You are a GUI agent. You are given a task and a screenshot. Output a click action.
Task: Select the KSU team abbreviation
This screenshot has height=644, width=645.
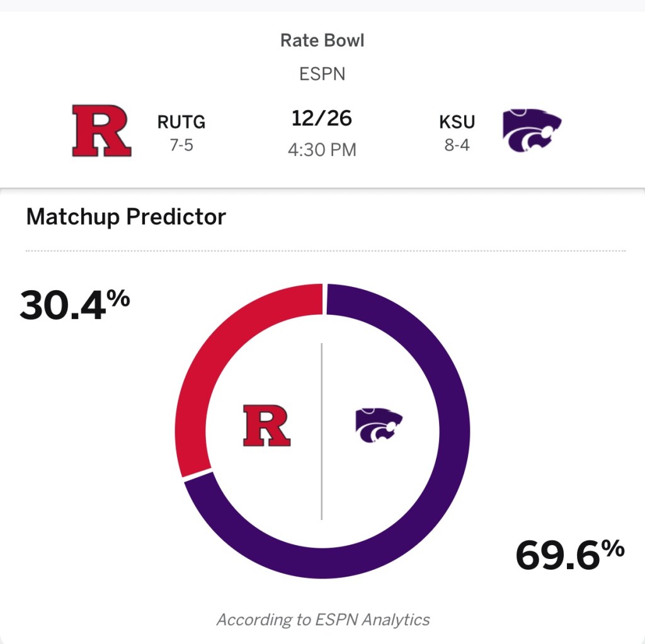[x=457, y=121]
